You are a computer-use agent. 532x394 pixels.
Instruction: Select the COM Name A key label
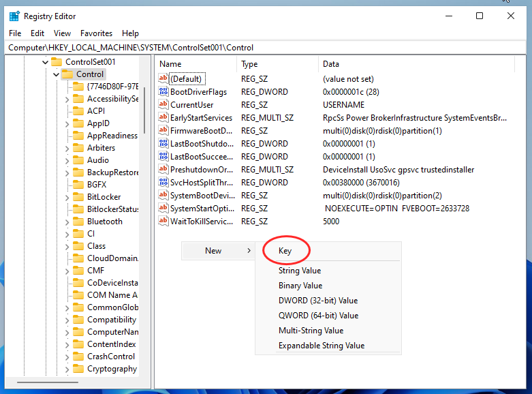pyautogui.click(x=112, y=295)
